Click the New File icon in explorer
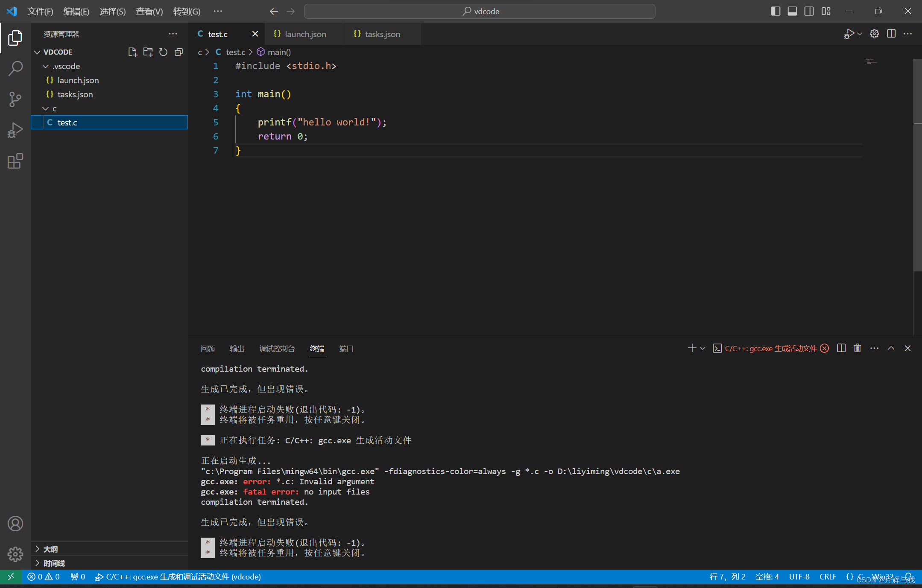Viewport: 922px width, 588px height. click(x=132, y=52)
